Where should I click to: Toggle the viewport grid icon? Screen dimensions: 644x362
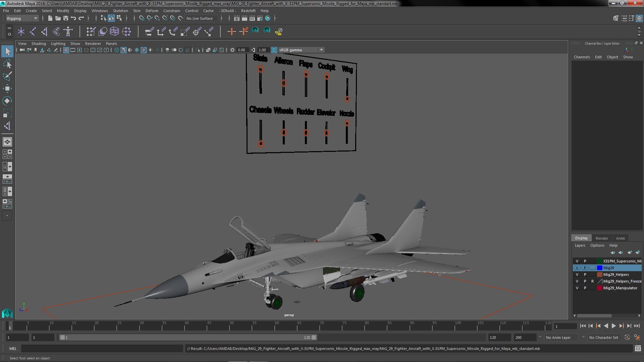(66, 50)
